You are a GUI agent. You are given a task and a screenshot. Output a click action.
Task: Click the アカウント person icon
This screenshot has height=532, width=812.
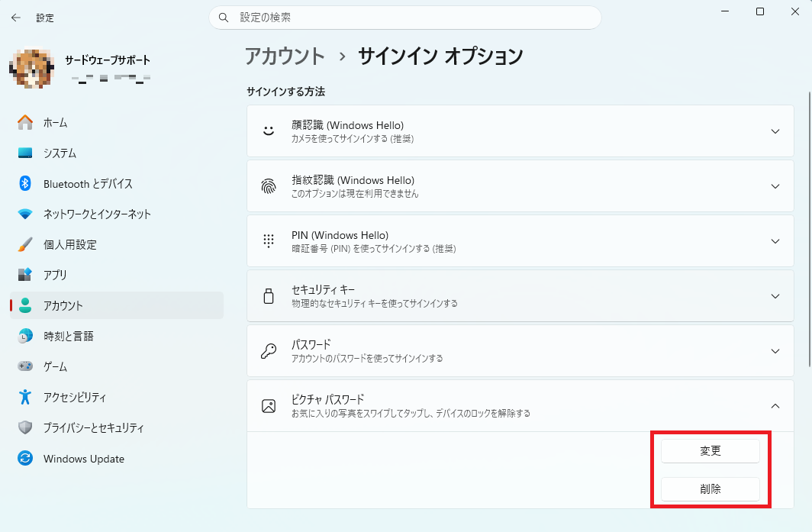(25, 305)
